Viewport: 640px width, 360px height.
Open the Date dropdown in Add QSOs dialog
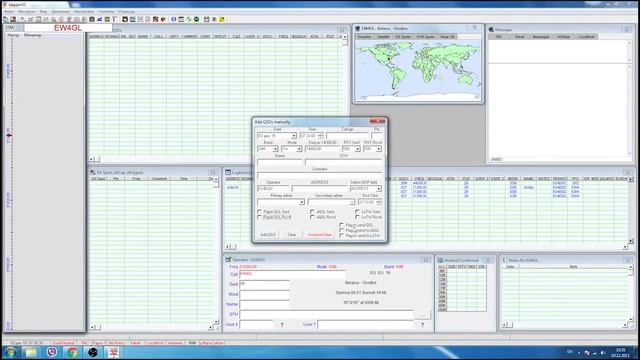click(293, 136)
